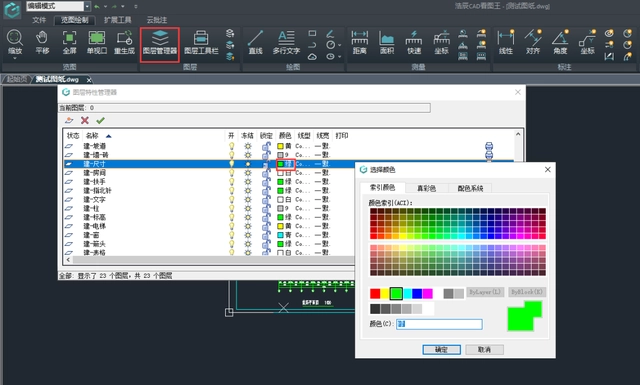The height and width of the screenshot is (385, 640).
Task: Click the 重生成 regenerate icon
Action: (124, 42)
